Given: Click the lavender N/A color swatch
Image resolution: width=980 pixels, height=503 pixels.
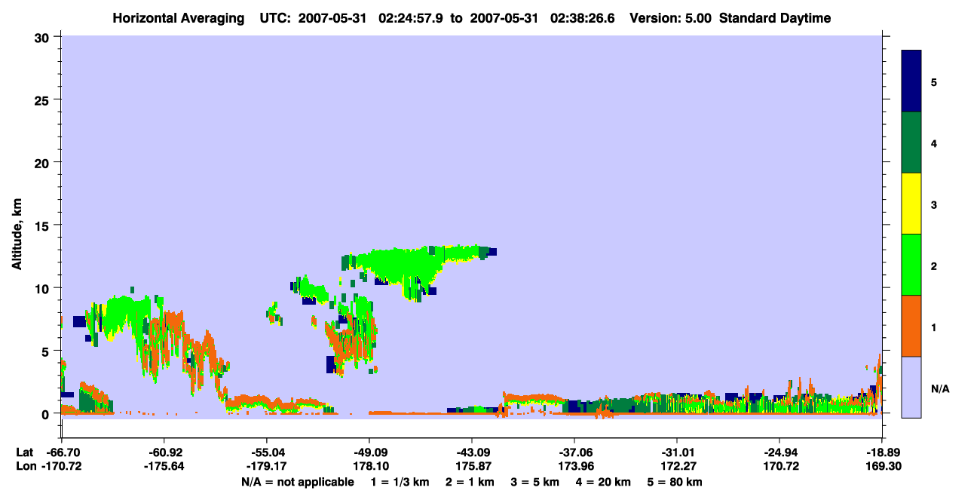Looking at the screenshot, I should [x=911, y=387].
